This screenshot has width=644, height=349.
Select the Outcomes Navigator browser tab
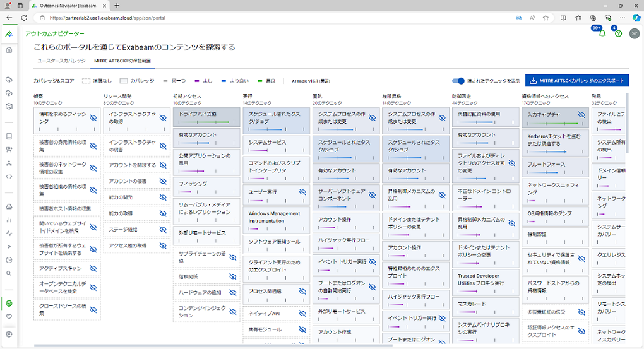pyautogui.click(x=68, y=6)
